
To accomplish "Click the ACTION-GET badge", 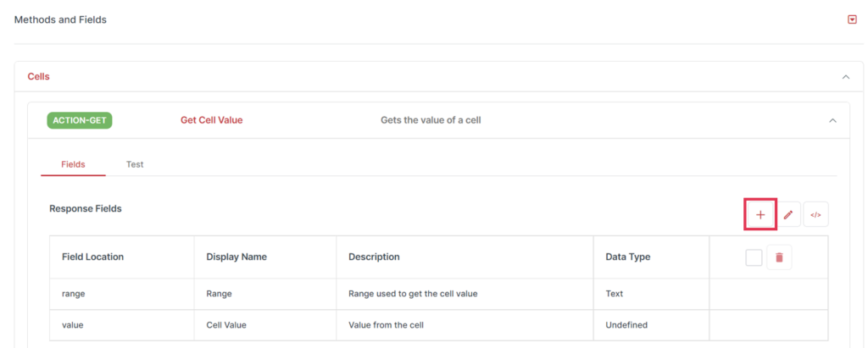I will [80, 120].
